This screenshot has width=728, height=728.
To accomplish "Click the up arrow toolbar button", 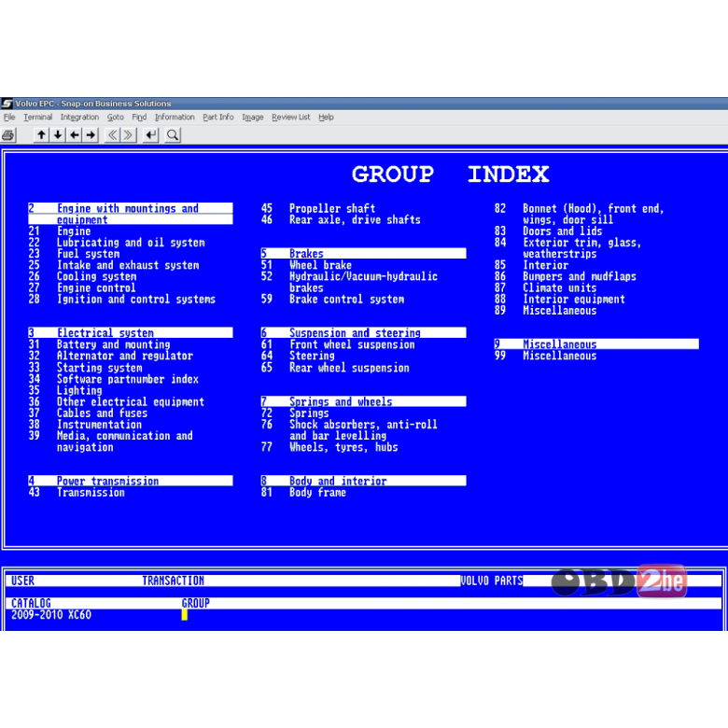I will pos(41,135).
